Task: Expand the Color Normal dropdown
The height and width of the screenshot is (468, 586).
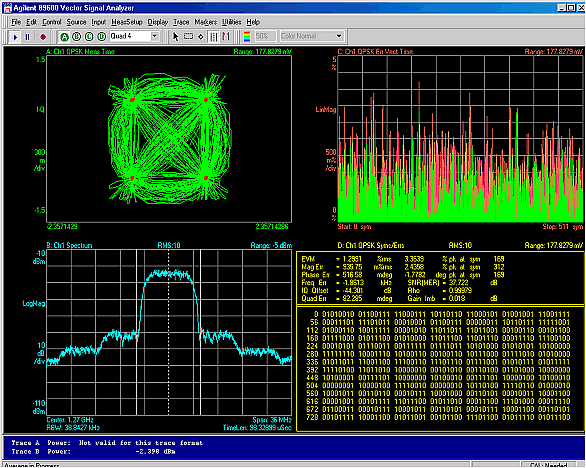Action: pos(339,36)
